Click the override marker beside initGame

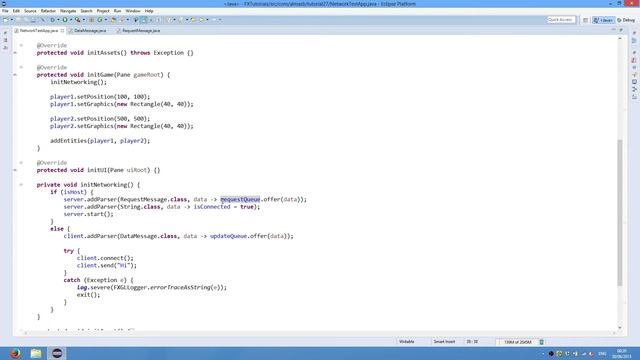pos(15,75)
